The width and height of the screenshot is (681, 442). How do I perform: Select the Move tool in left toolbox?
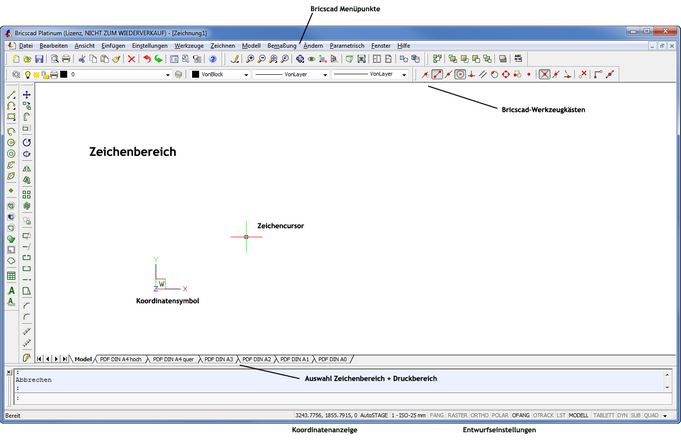[26, 94]
